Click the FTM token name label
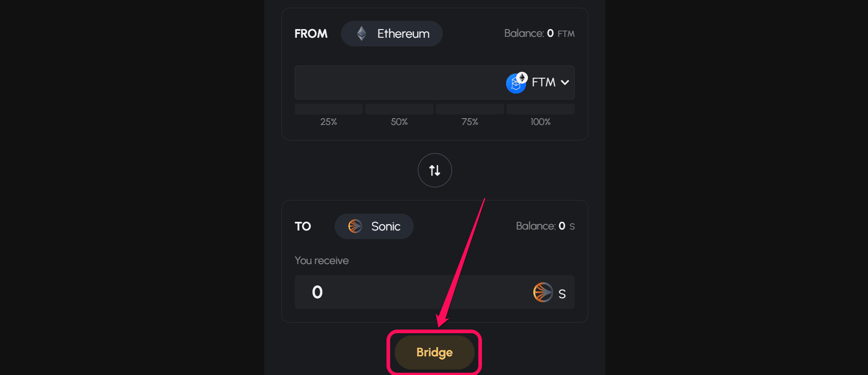Viewport: 868px width, 375px height. pyautogui.click(x=543, y=82)
